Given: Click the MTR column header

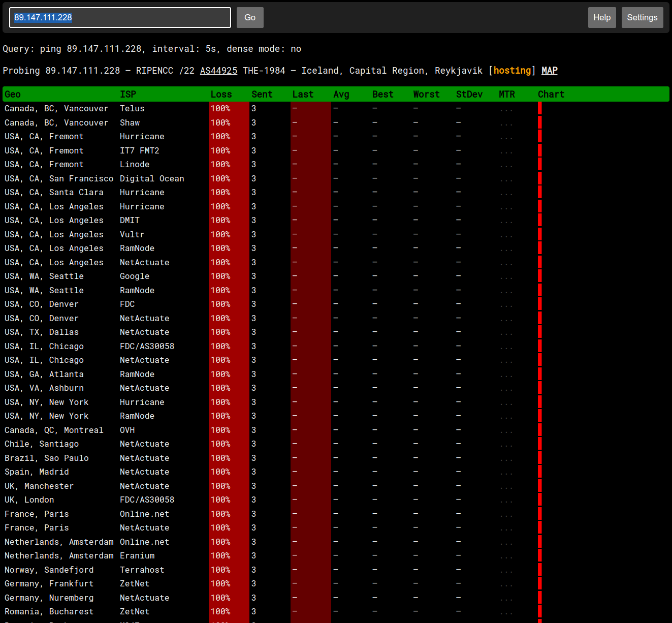Looking at the screenshot, I should (506, 94).
